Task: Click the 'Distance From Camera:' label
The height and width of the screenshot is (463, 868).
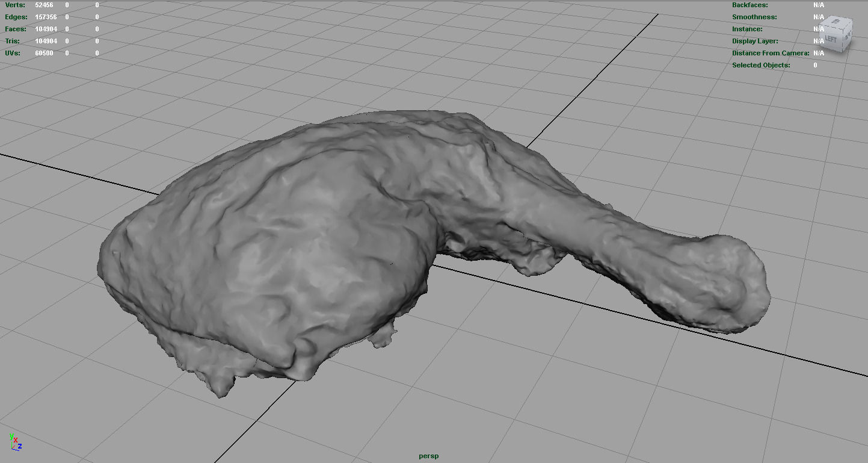Action: tap(771, 53)
